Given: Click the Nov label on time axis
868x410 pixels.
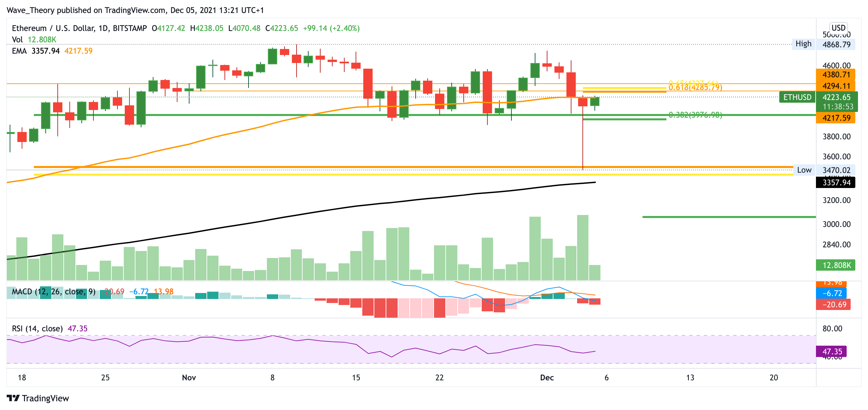Looking at the screenshot, I should (x=189, y=377).
